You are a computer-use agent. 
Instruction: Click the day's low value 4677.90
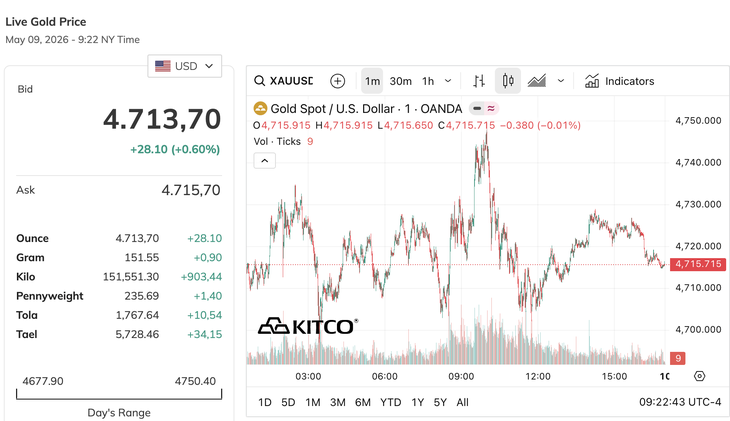coord(43,381)
